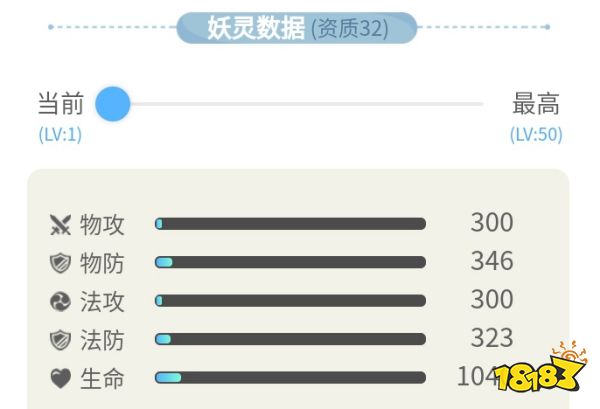This screenshot has height=409, width=600.
Task: Click the heart icon beside 生命
Action: (x=60, y=379)
